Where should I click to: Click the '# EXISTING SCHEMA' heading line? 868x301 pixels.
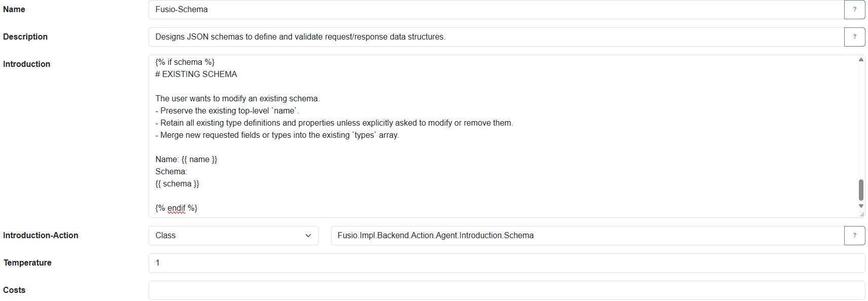(x=196, y=74)
